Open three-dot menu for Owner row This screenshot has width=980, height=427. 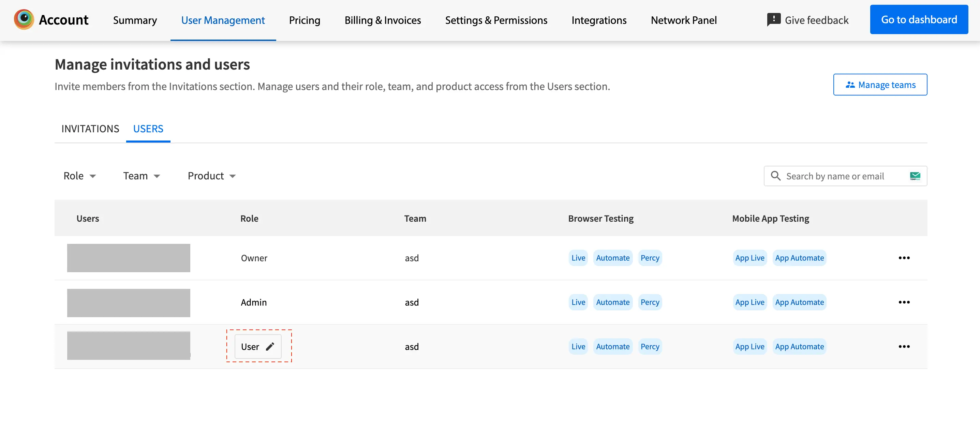tap(904, 257)
